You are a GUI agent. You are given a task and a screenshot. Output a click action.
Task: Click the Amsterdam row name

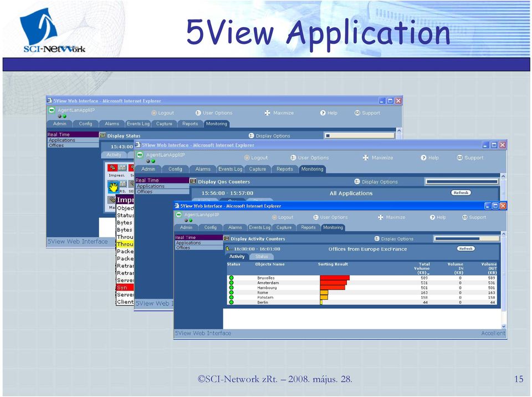[268, 283]
